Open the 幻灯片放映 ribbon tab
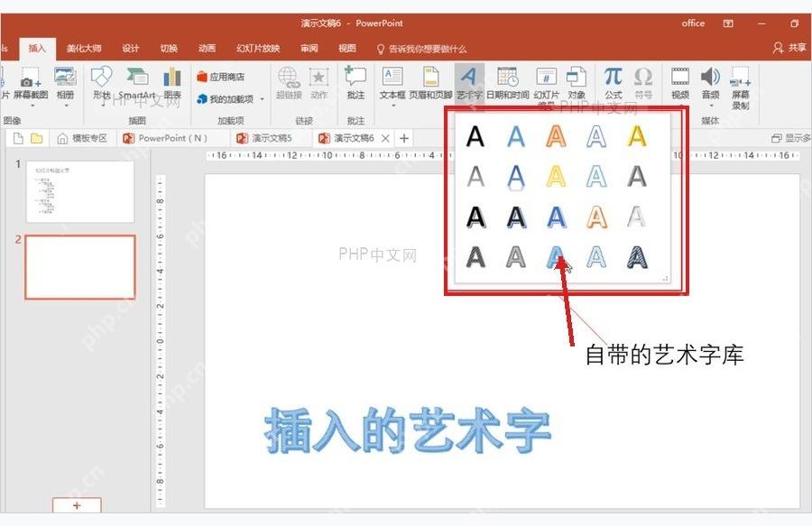812x526 pixels. tap(258, 49)
